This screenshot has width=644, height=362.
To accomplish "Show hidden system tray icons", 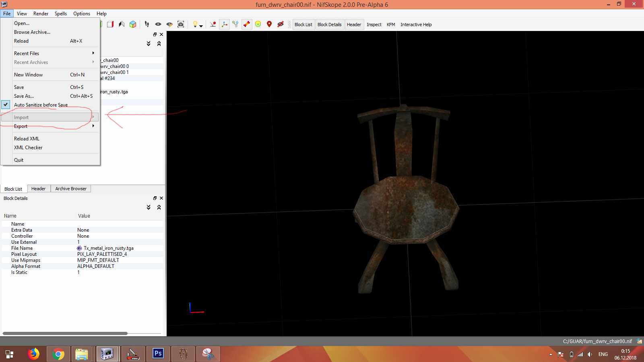I will point(551,354).
